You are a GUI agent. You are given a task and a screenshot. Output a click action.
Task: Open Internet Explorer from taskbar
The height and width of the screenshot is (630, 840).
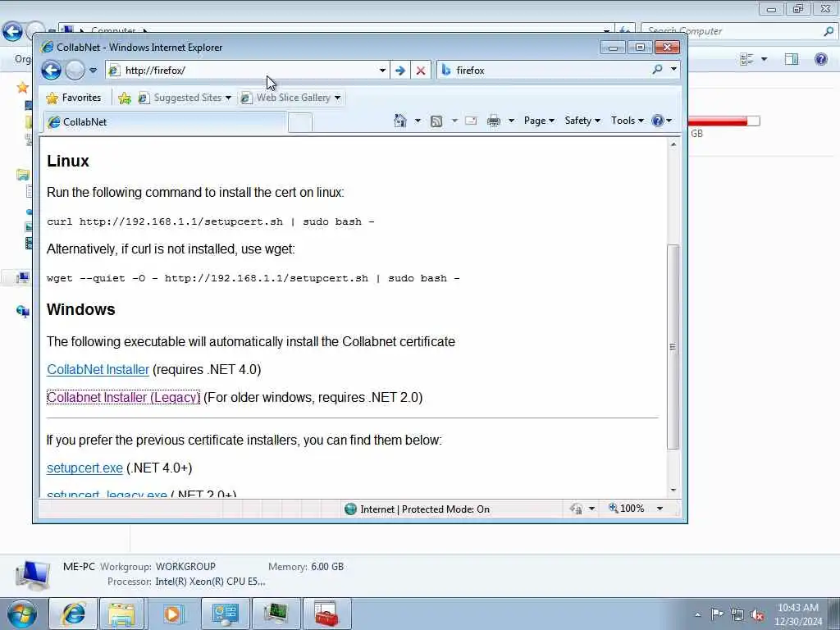[74, 614]
